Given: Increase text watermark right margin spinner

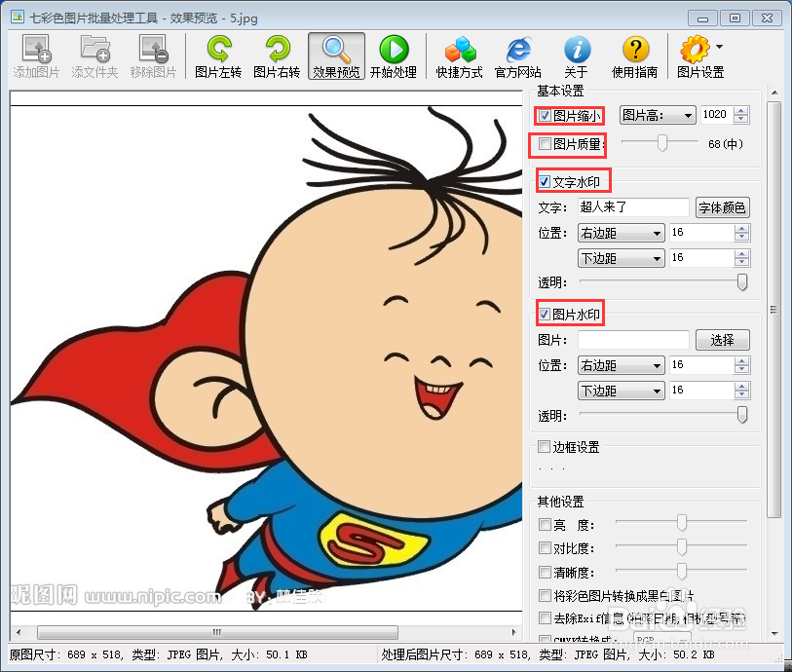Looking at the screenshot, I should [x=741, y=229].
